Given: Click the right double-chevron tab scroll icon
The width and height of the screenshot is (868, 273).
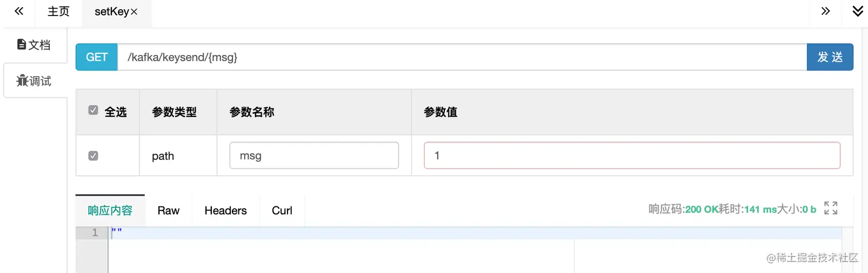Looking at the screenshot, I should [x=826, y=11].
